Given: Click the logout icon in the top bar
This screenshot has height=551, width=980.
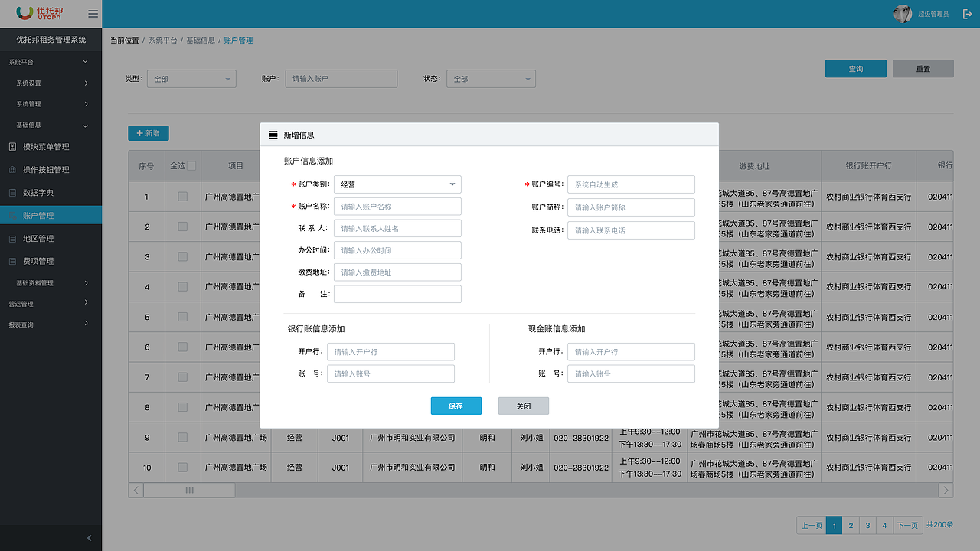Looking at the screenshot, I should pyautogui.click(x=968, y=13).
